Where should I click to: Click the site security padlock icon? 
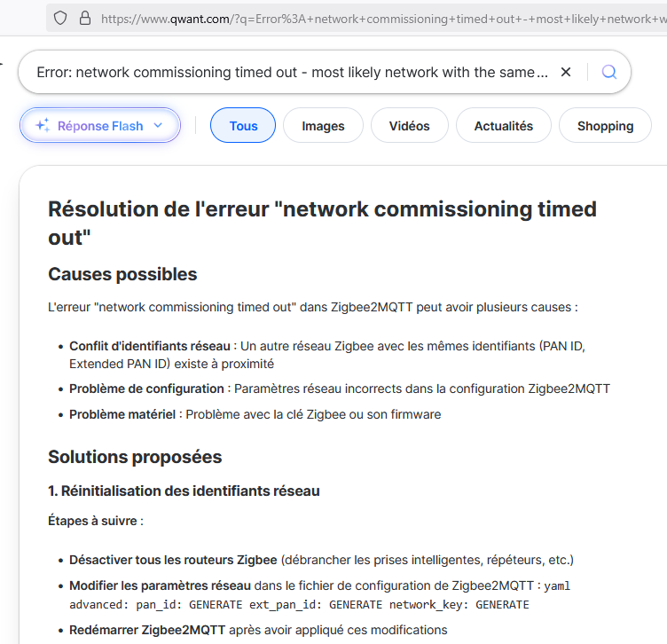pyautogui.click(x=85, y=18)
